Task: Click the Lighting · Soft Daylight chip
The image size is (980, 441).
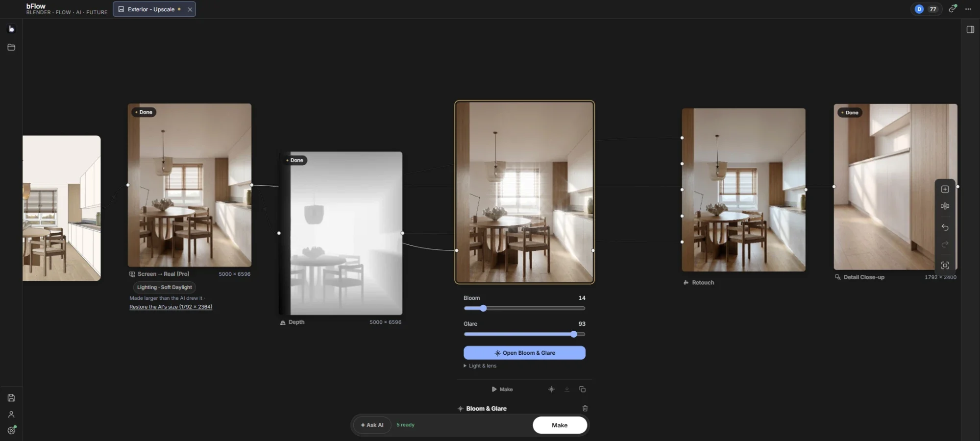Action: click(x=164, y=287)
